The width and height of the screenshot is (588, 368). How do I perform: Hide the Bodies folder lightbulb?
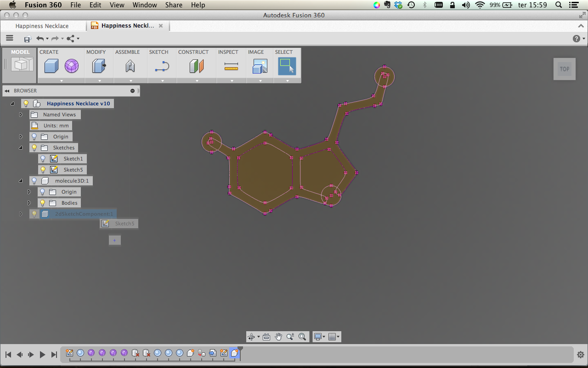click(43, 203)
